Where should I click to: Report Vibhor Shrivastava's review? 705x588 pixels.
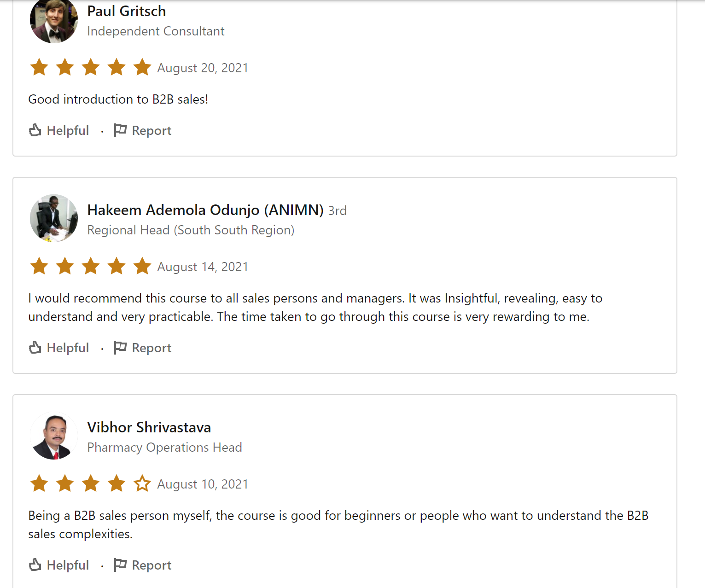click(x=143, y=565)
